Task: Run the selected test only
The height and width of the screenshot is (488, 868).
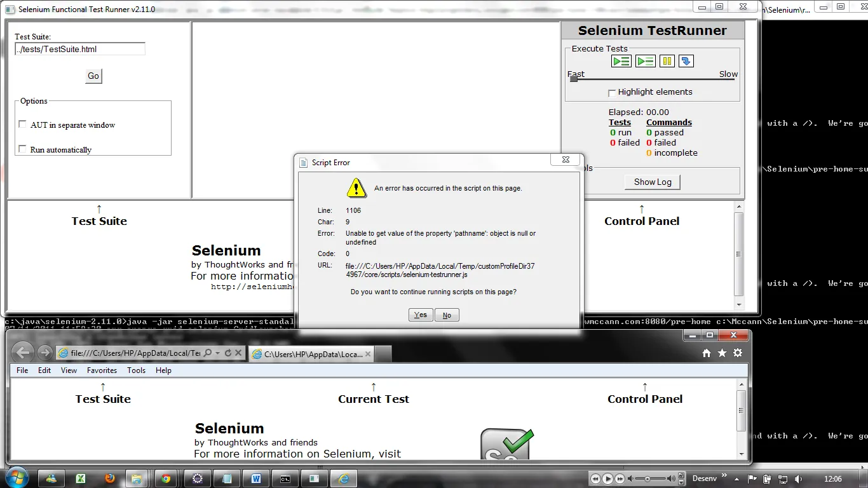Action: click(646, 61)
